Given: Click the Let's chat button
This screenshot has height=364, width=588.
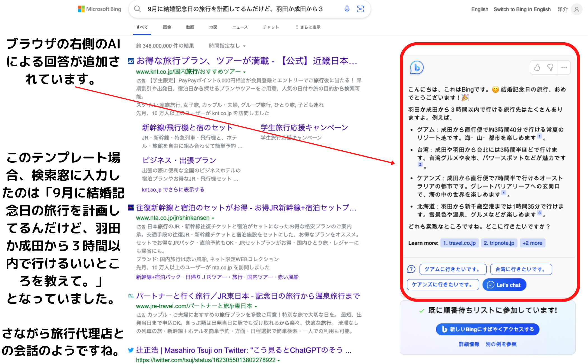Looking at the screenshot, I should (504, 285).
